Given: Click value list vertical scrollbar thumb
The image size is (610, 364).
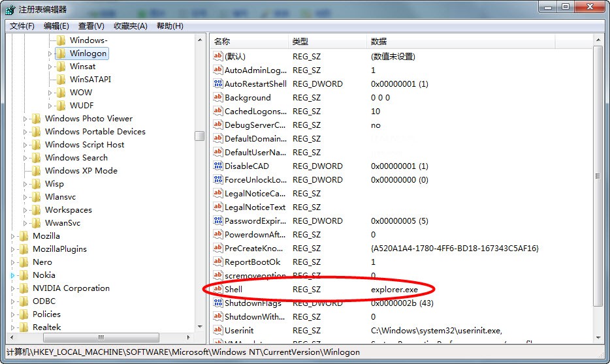Looking at the screenshot, I should pos(598,176).
